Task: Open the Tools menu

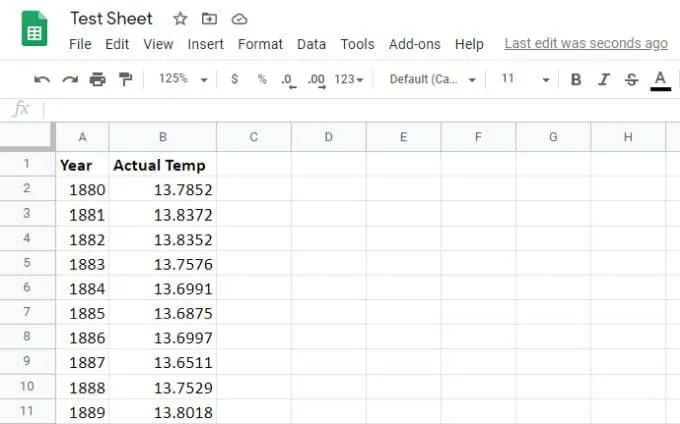Action: click(x=357, y=44)
